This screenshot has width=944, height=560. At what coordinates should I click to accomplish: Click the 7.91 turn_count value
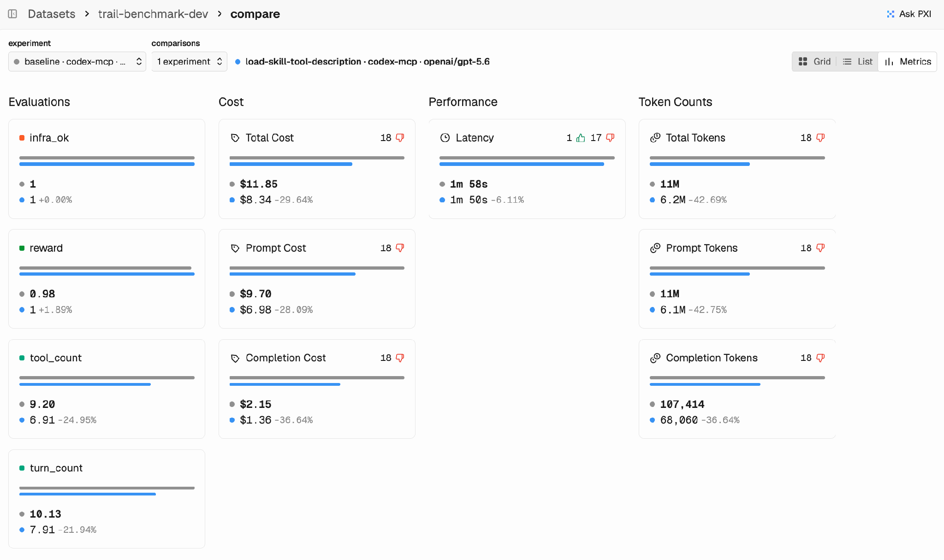click(42, 530)
